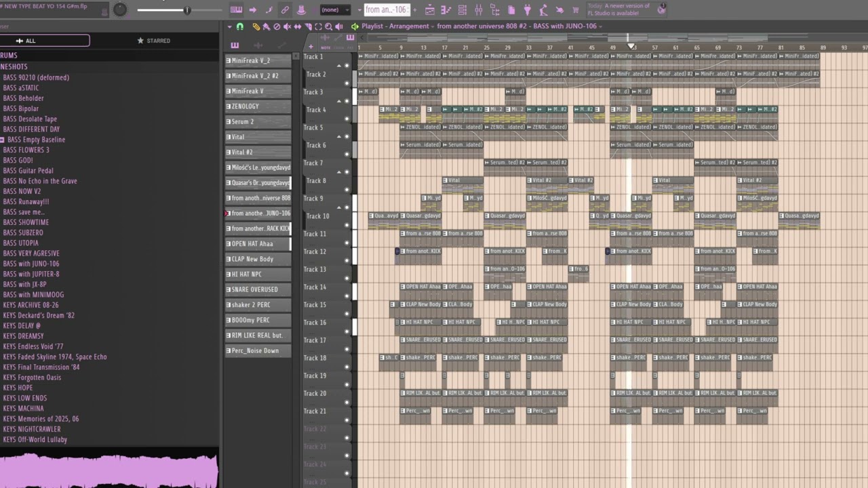Switch to the STARRED browser tab
Screen dimensions: 868x488
154,41
